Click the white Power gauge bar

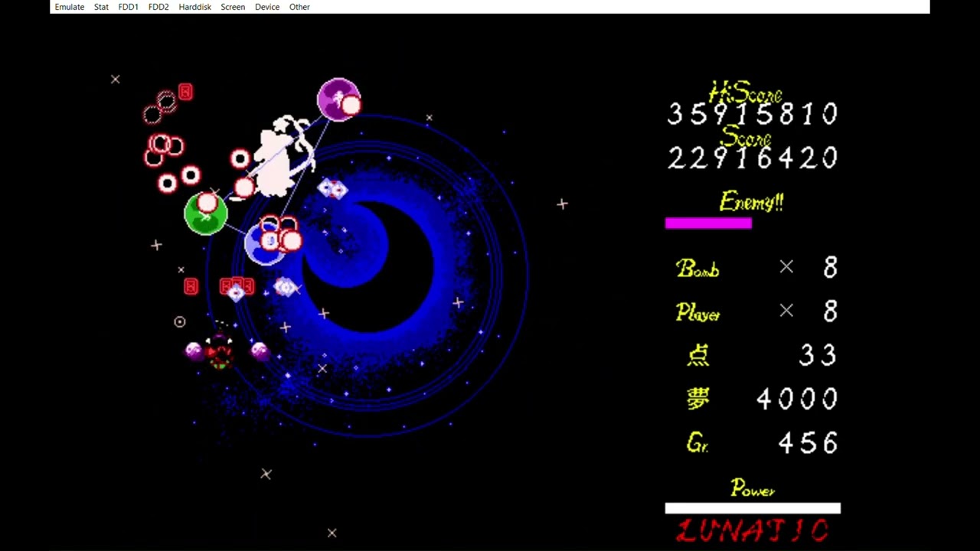[753, 508]
